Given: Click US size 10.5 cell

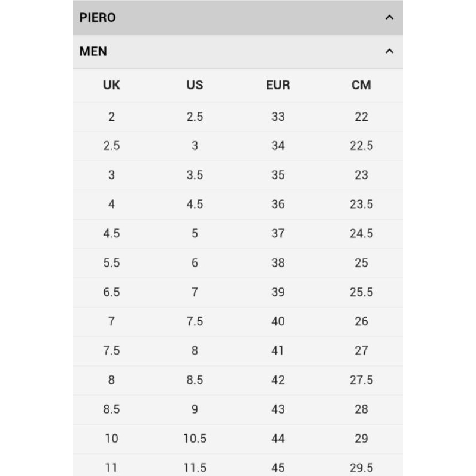Looking at the screenshot, I should pos(195,439).
